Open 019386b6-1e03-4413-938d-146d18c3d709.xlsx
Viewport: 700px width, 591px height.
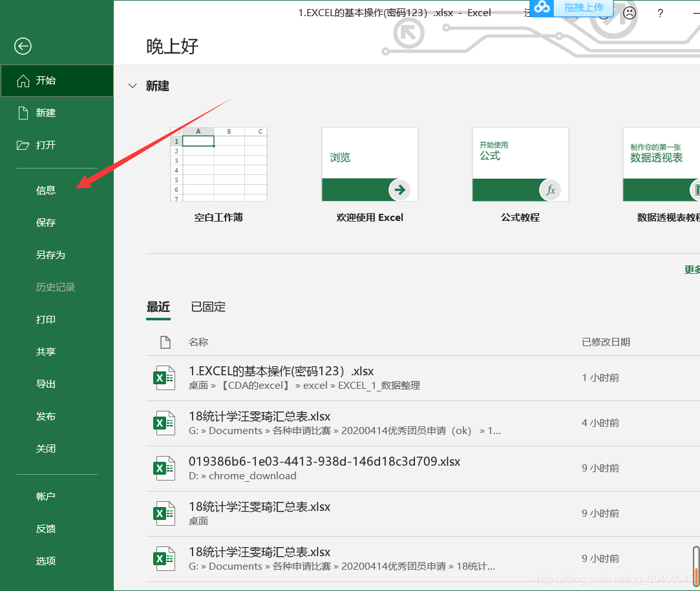pyautogui.click(x=423, y=468)
